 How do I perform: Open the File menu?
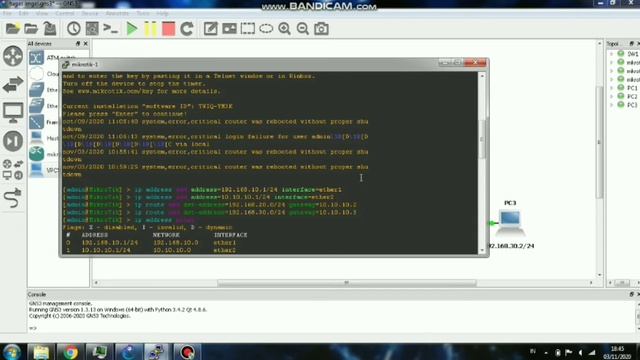[7, 13]
